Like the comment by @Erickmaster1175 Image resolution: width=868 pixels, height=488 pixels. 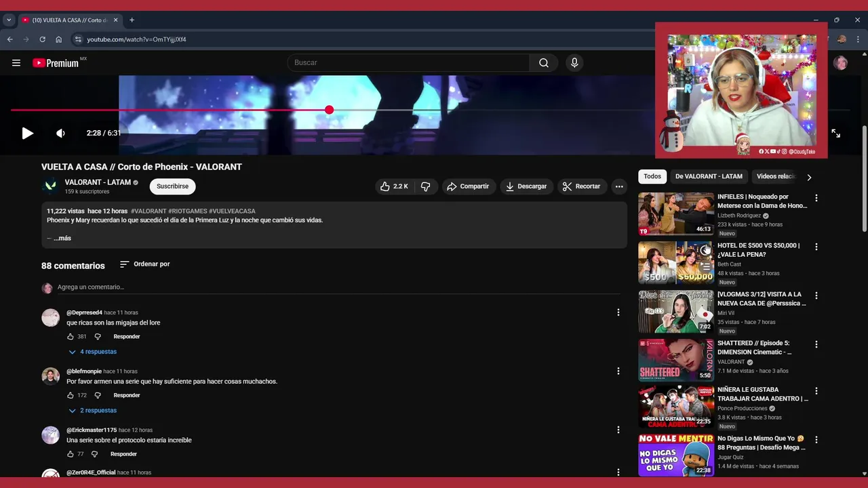point(71,454)
